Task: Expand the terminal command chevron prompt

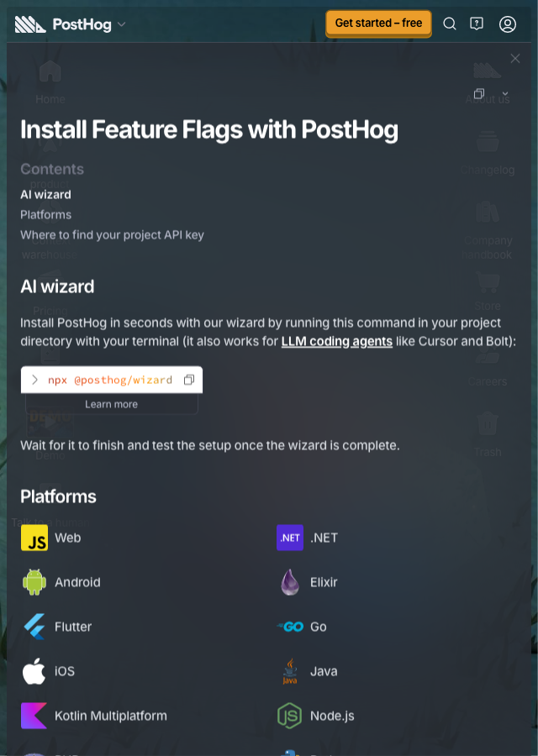Action: coord(34,380)
